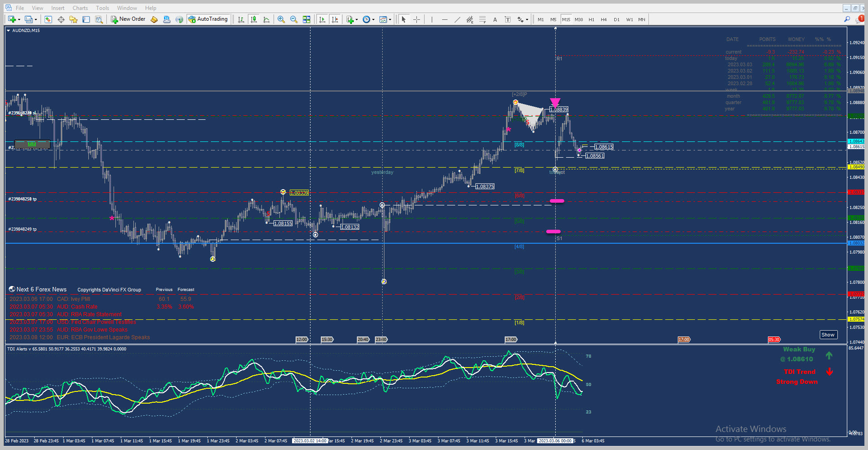Select the draw trendline tool
The width and height of the screenshot is (868, 450).
(x=457, y=19)
